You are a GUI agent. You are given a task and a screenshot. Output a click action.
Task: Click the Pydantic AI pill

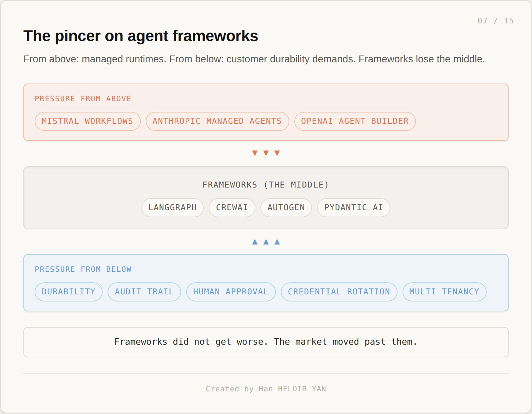(354, 208)
